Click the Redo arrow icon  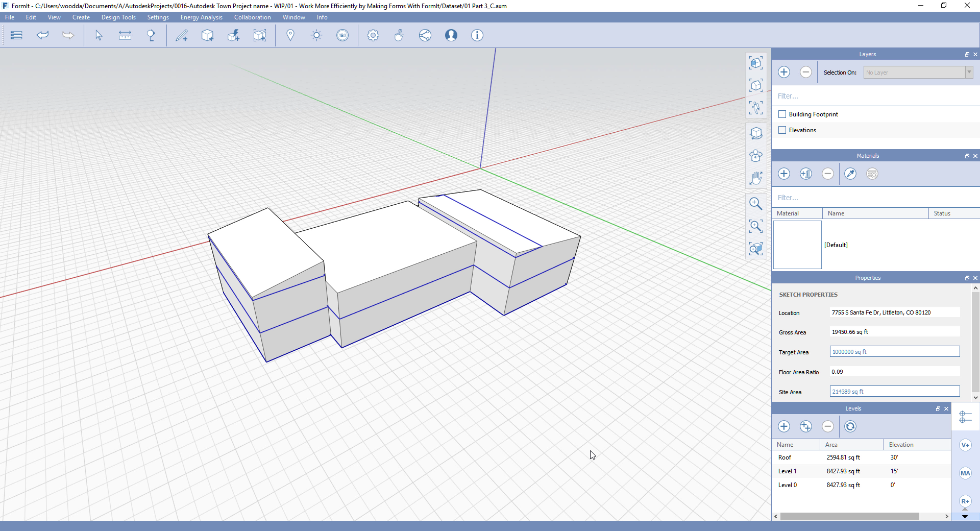click(68, 35)
